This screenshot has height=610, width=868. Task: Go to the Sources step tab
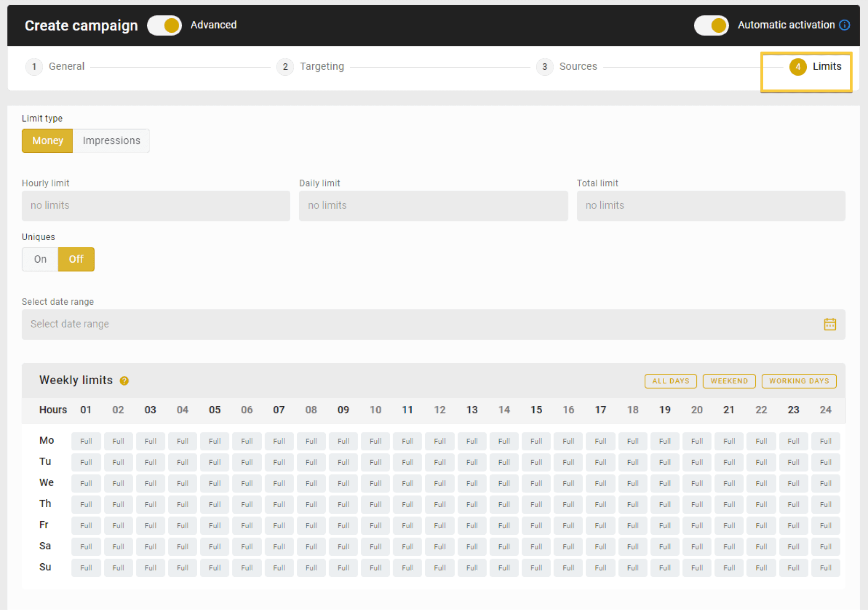(578, 67)
